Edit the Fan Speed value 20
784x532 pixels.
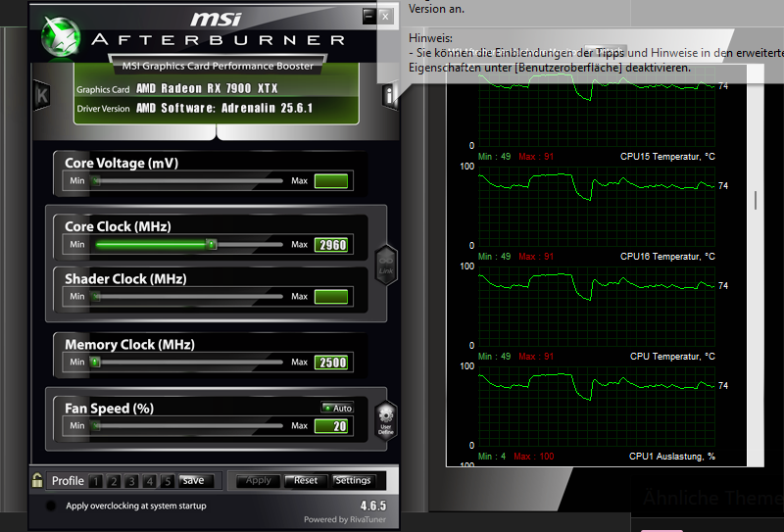(x=331, y=426)
